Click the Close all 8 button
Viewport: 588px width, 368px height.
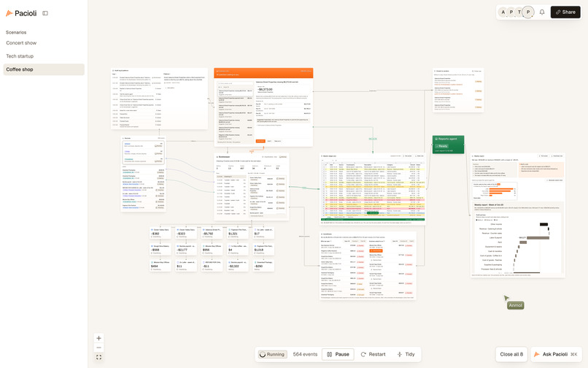pyautogui.click(x=511, y=354)
